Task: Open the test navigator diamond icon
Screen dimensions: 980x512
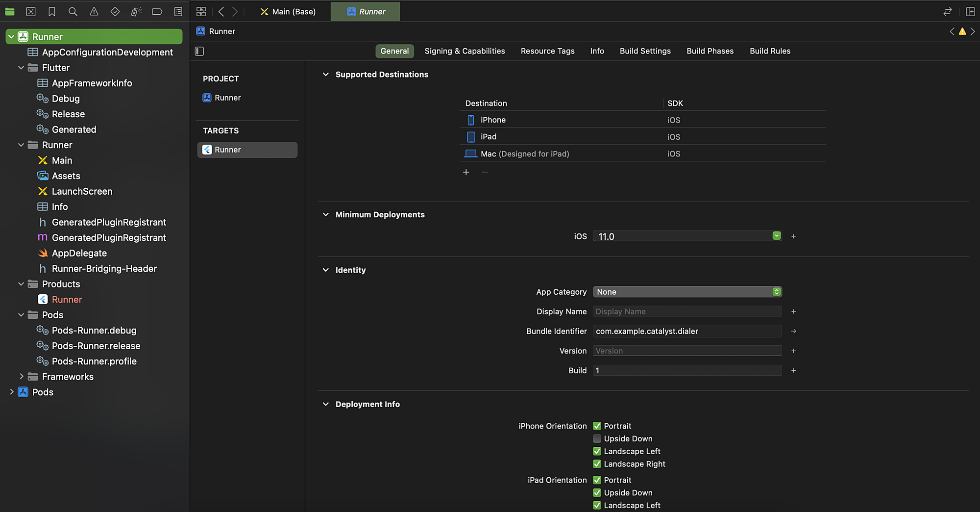Action: point(115,11)
